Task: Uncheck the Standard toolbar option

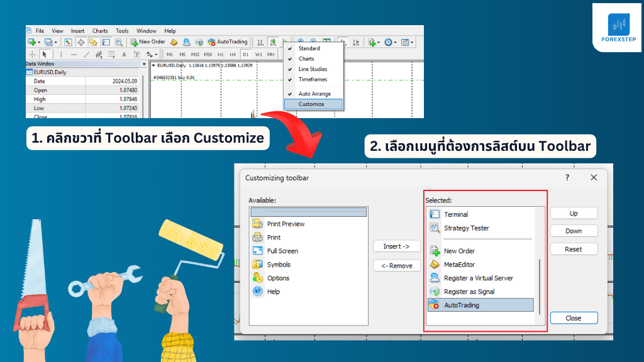Action: pyautogui.click(x=309, y=48)
